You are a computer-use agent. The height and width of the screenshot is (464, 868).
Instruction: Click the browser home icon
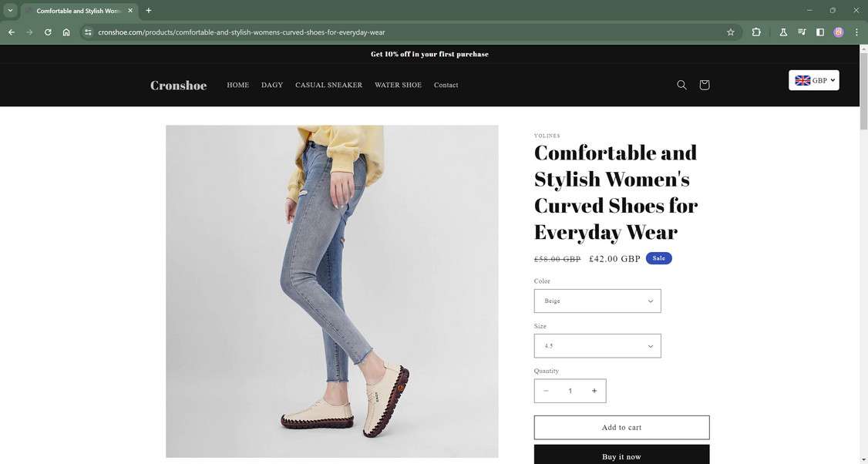pyautogui.click(x=66, y=32)
